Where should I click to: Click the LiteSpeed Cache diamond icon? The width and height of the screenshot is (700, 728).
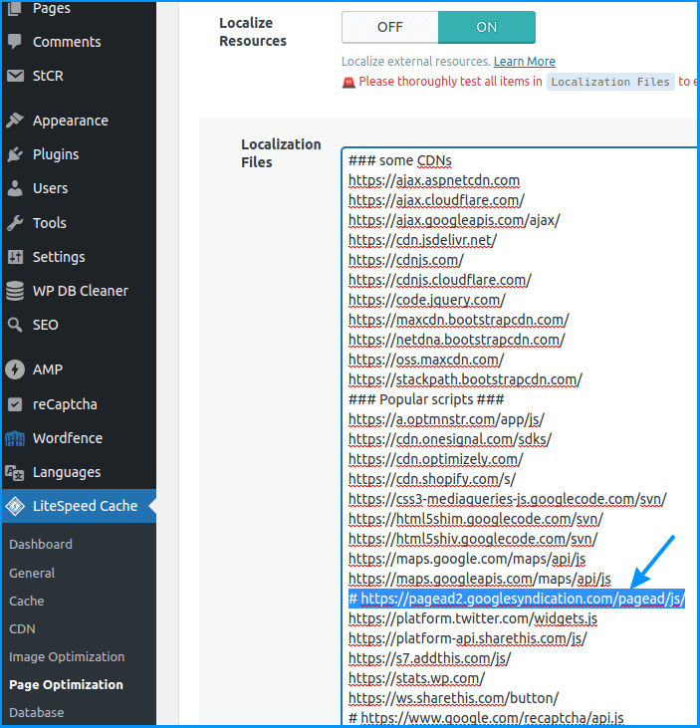tap(15, 506)
